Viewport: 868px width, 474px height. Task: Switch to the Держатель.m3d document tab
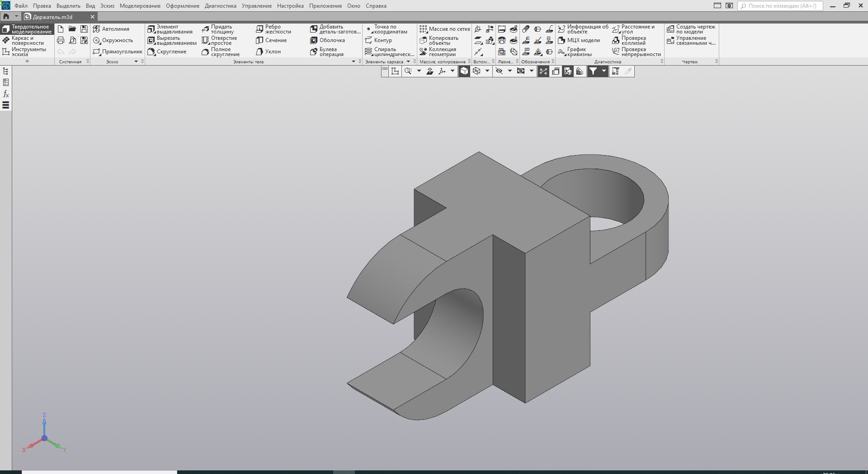point(52,17)
